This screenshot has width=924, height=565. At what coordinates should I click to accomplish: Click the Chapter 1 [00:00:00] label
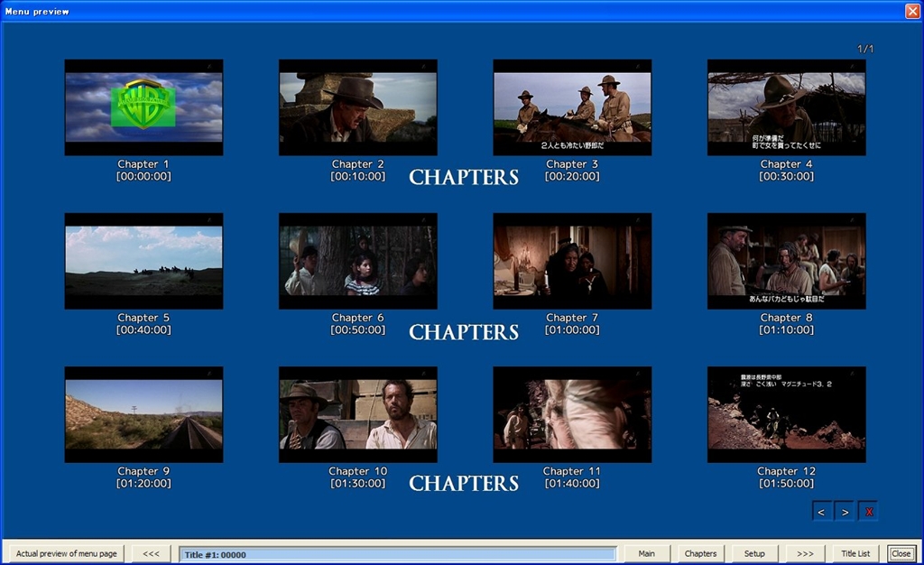143,171
